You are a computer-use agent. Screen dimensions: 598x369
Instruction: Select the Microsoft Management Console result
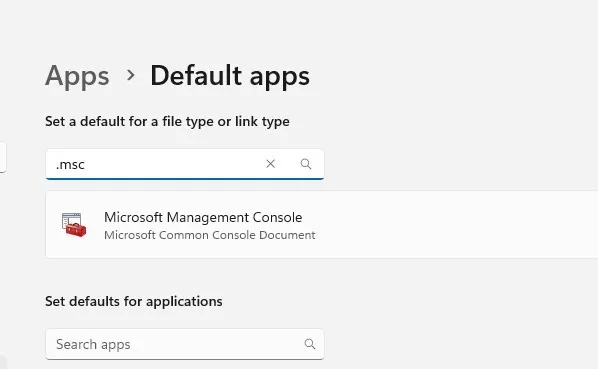pos(322,225)
